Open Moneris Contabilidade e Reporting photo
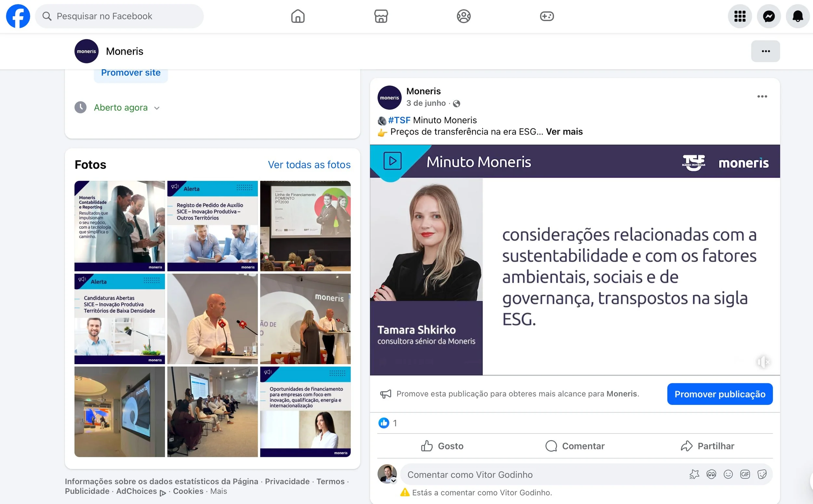 [119, 226]
